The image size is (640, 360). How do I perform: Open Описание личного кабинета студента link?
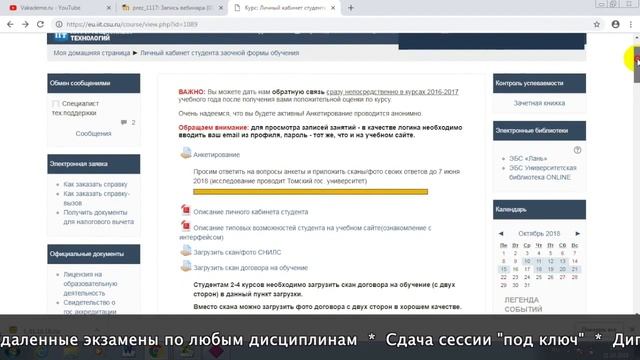251,212
